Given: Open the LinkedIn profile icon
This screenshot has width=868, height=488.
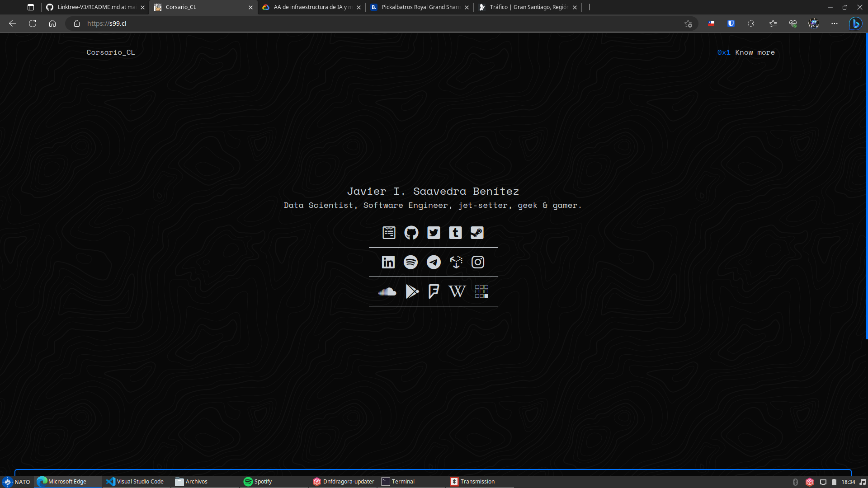Looking at the screenshot, I should click(388, 262).
